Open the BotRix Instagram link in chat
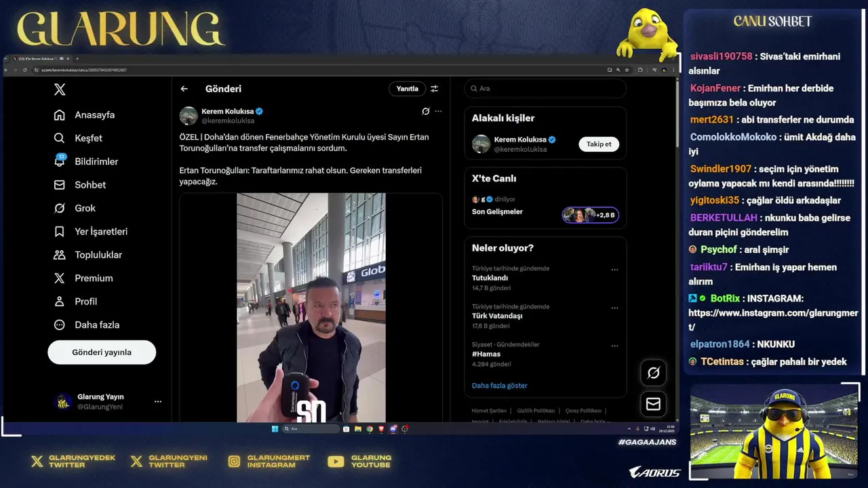This screenshot has height=488, width=868. 773,320
